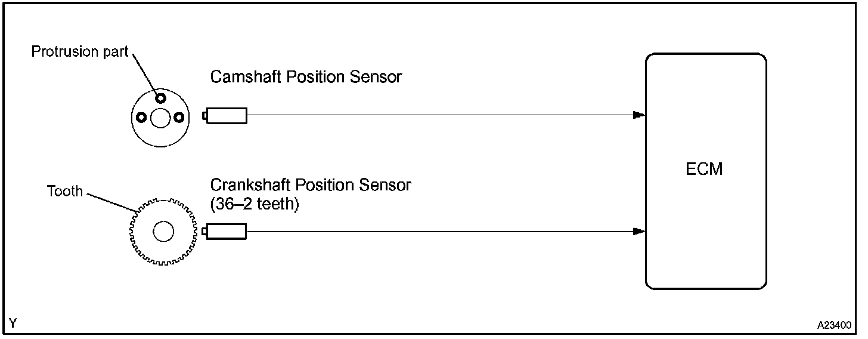Click the center hole of crankshaft gear

click(163, 232)
